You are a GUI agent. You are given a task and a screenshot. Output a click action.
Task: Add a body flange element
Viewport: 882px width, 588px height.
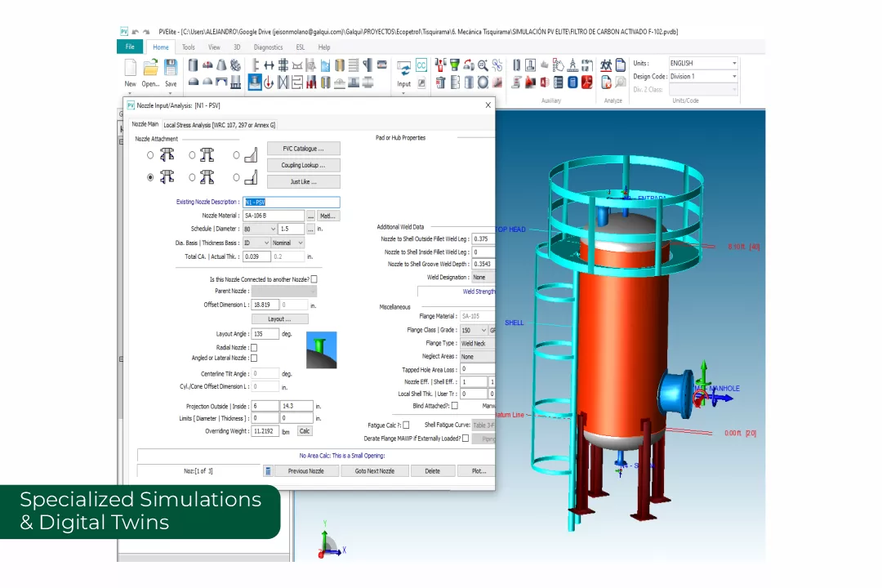(235, 65)
